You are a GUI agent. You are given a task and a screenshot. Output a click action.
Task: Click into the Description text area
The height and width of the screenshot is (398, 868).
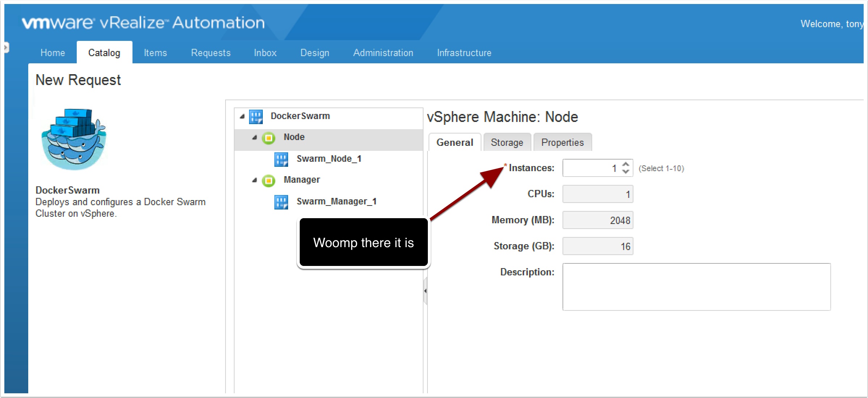696,287
